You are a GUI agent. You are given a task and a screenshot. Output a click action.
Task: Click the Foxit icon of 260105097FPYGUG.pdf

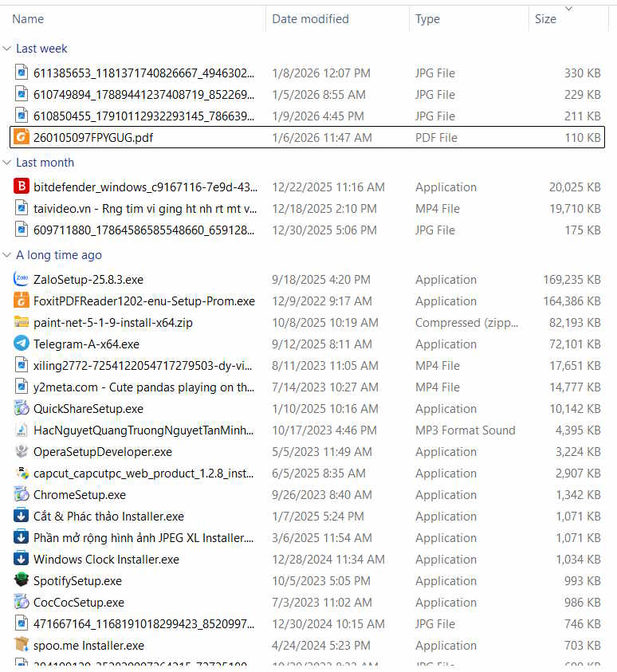[x=22, y=137]
